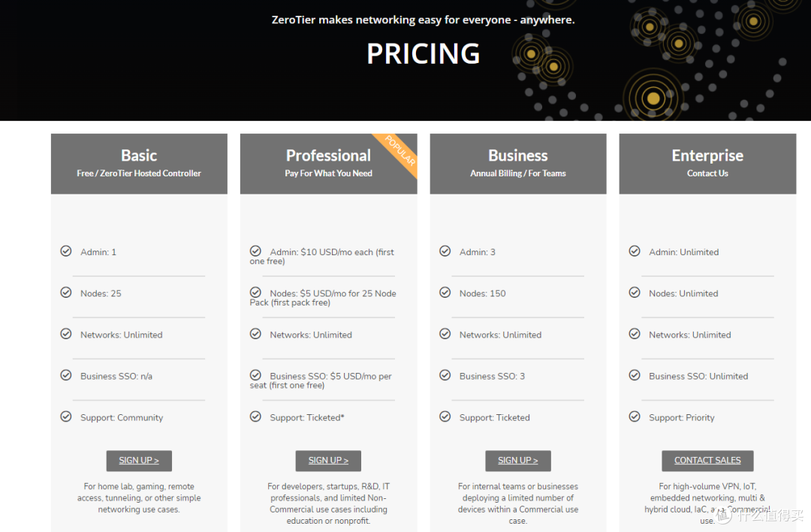Click the PRICING page heading
This screenshot has width=811, height=532.
coord(423,54)
